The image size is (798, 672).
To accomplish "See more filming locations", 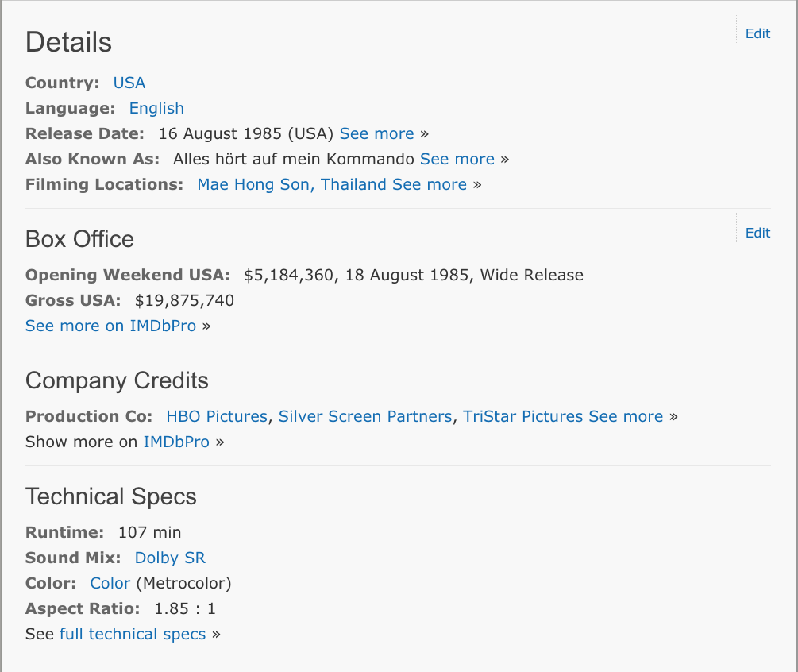I will click(x=430, y=184).
